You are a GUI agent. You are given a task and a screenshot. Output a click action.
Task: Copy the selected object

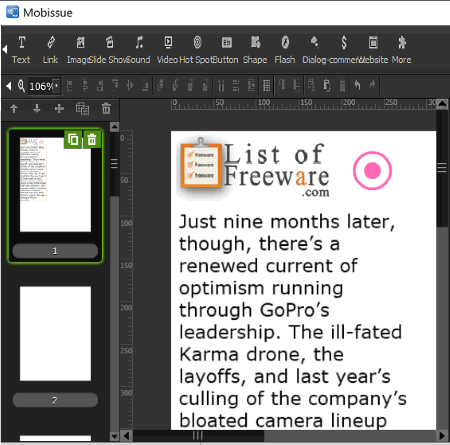(x=312, y=85)
